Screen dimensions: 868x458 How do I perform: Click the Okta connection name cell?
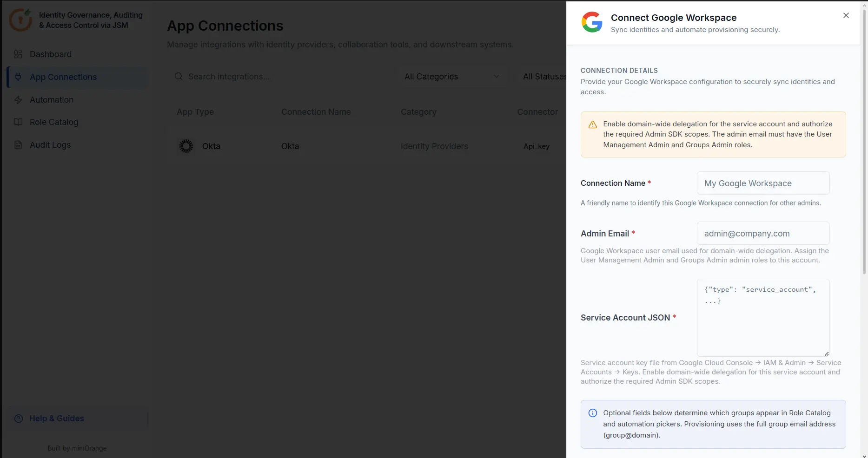pyautogui.click(x=290, y=146)
